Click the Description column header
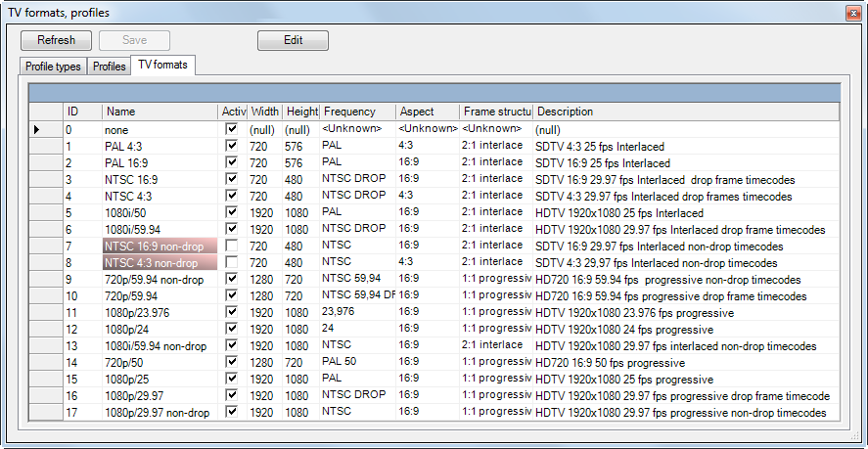The image size is (868, 449). pyautogui.click(x=686, y=112)
